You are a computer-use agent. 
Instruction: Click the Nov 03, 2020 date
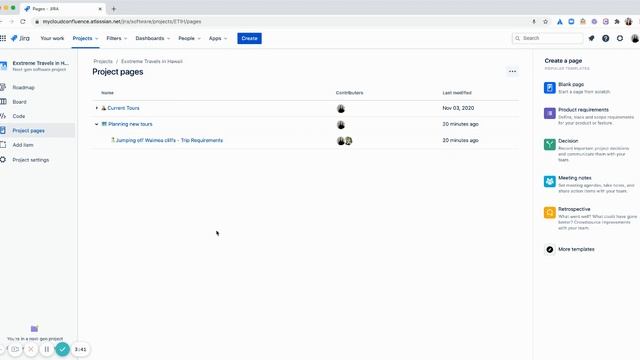(458, 108)
